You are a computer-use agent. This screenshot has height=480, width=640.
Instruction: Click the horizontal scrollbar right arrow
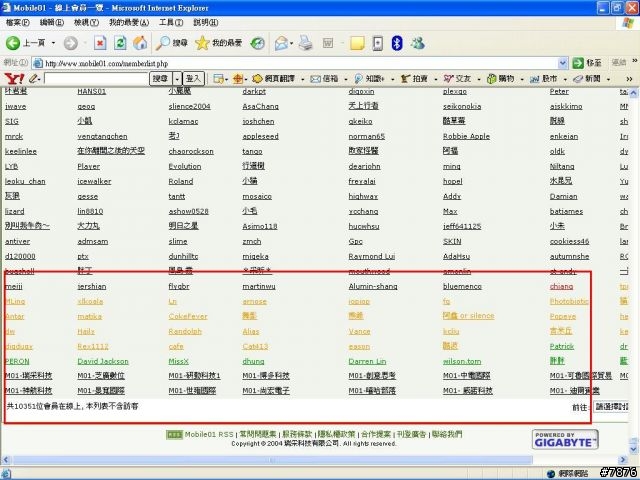tap(623, 460)
